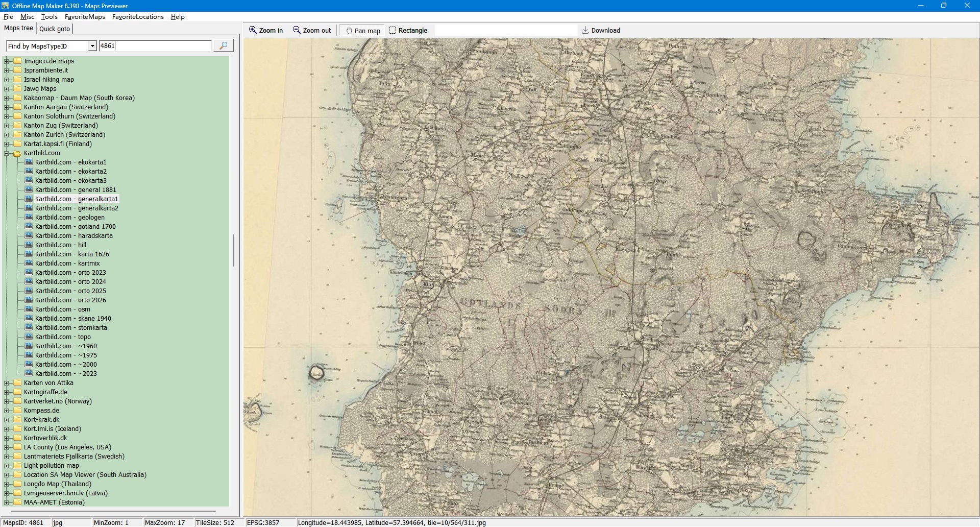Open the FavoriteLocations menu
The image size is (980, 527).
[138, 17]
